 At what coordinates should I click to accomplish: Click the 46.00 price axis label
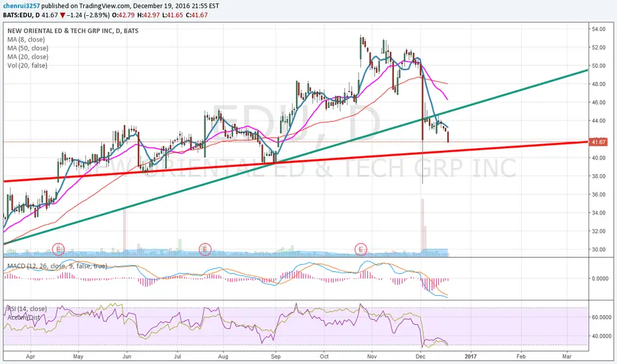point(598,103)
